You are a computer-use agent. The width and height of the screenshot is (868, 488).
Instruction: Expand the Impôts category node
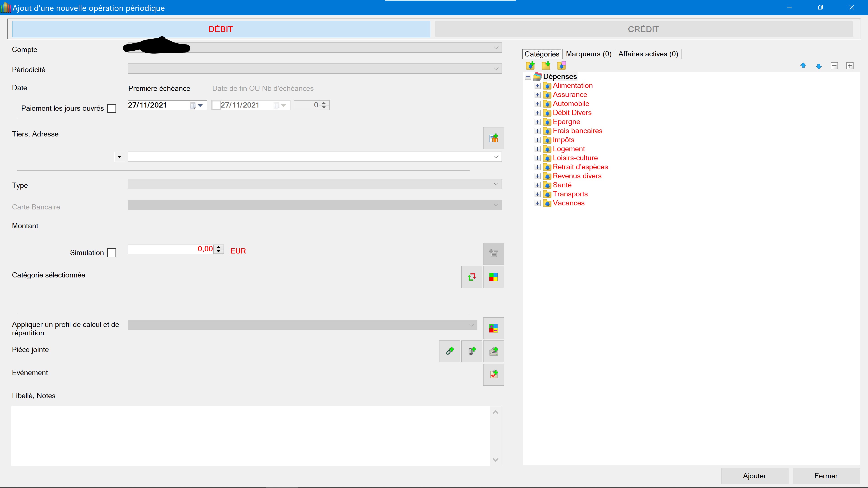click(538, 140)
